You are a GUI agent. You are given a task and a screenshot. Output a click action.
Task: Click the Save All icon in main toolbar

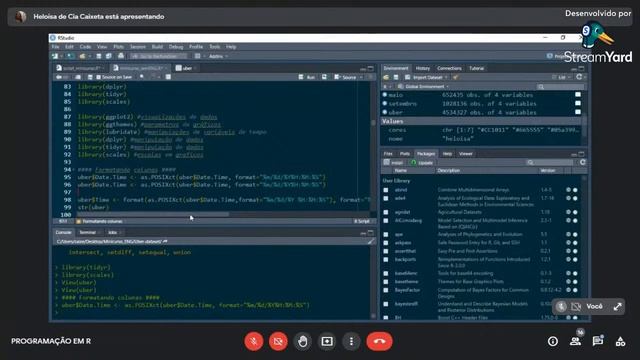[109, 56]
